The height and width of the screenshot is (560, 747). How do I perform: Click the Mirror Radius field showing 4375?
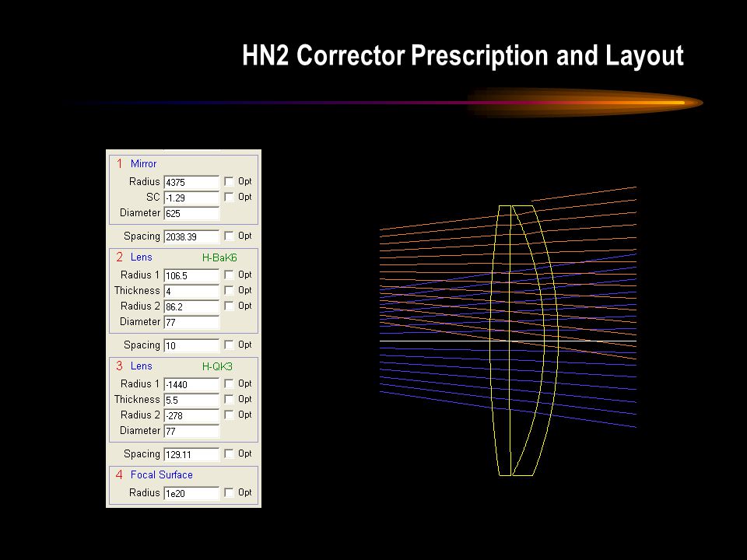tap(191, 182)
